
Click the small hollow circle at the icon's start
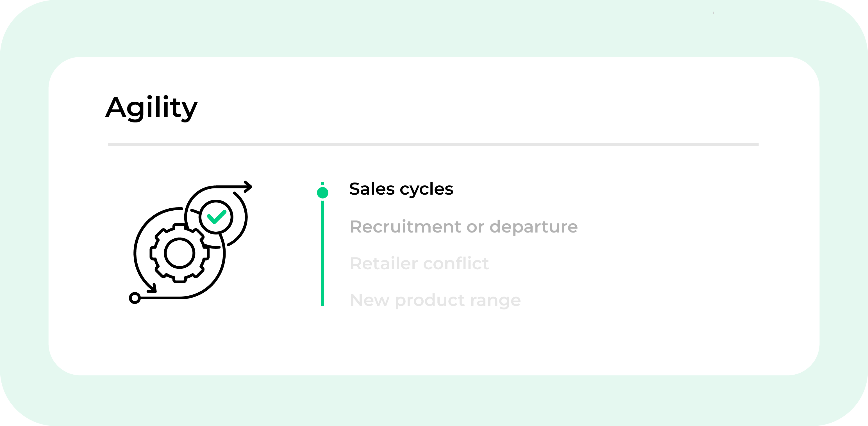tap(135, 298)
